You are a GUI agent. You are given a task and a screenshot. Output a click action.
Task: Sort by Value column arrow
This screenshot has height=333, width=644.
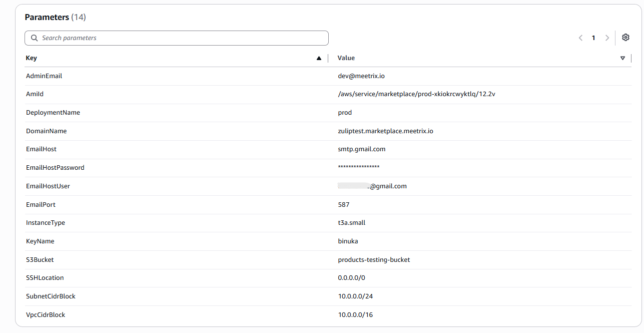[x=622, y=58]
